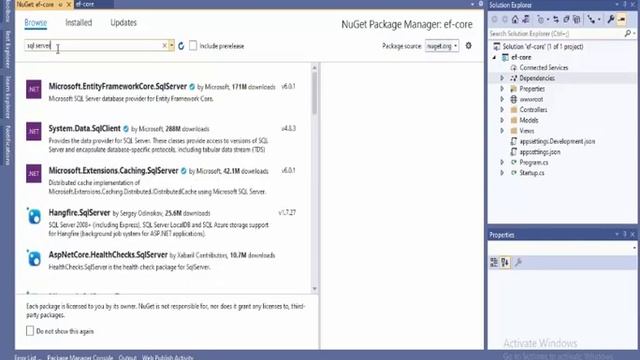Click Microsoft.Extensions.Caching.SqlServer package icon
Viewport: 640px width, 360px height.
pos(34,173)
